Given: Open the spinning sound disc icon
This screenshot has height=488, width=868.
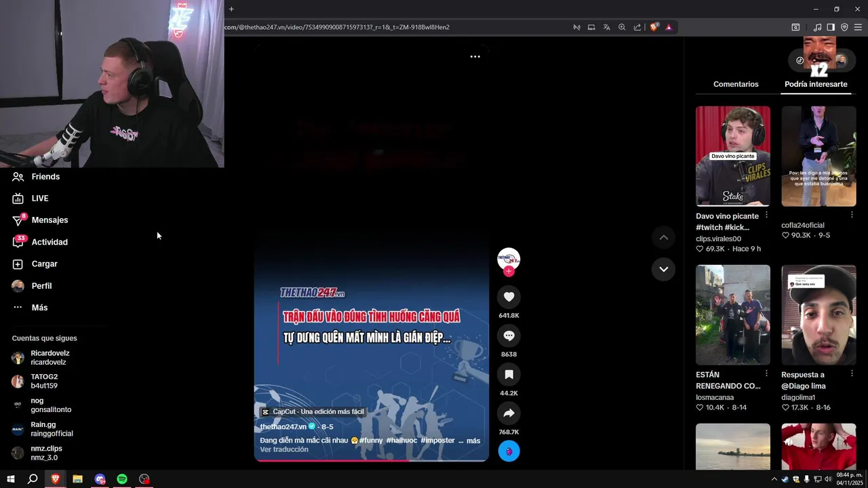Looking at the screenshot, I should [x=509, y=451].
